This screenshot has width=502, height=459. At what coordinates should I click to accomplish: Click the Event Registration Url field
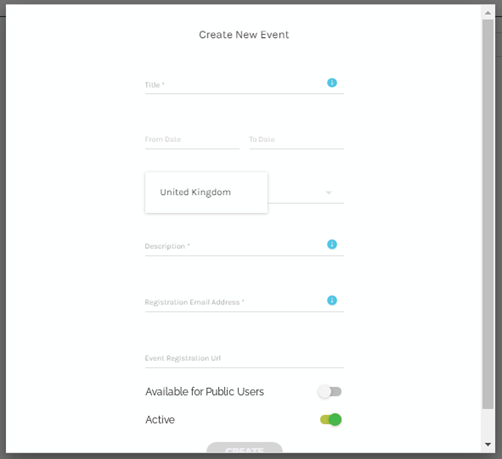point(244,359)
